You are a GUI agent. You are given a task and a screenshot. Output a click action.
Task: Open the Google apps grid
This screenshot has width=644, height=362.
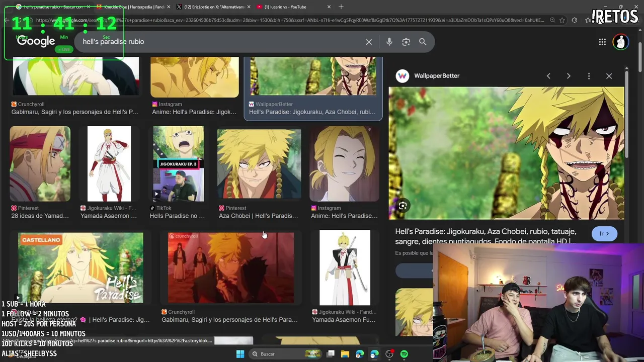coord(602,42)
